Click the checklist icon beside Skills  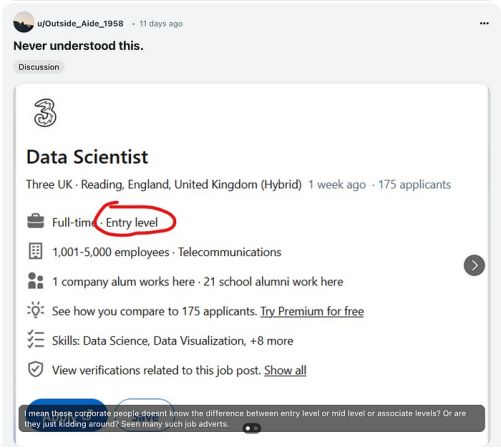coord(35,340)
